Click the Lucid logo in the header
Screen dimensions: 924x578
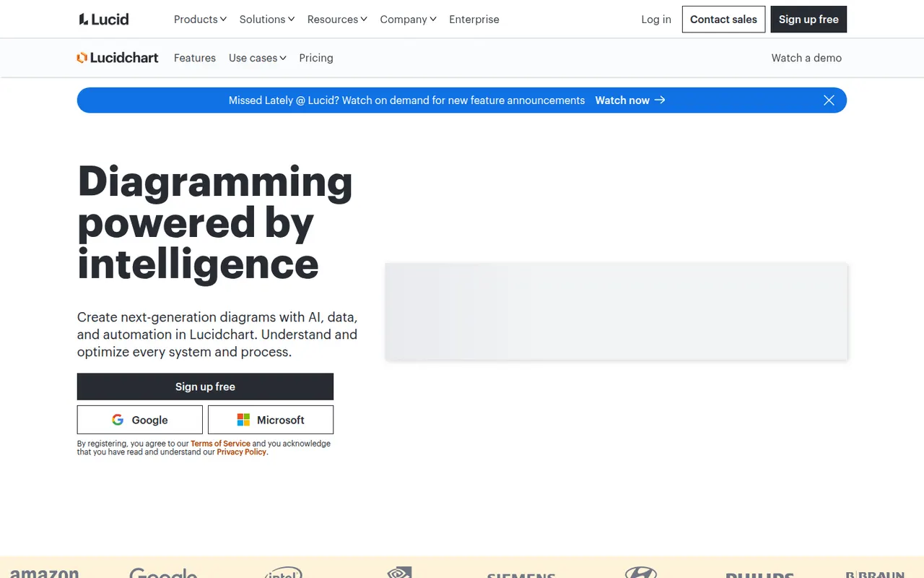click(104, 20)
